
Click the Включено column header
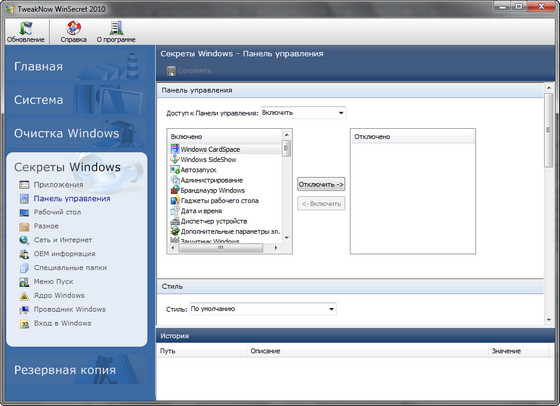[x=225, y=136]
